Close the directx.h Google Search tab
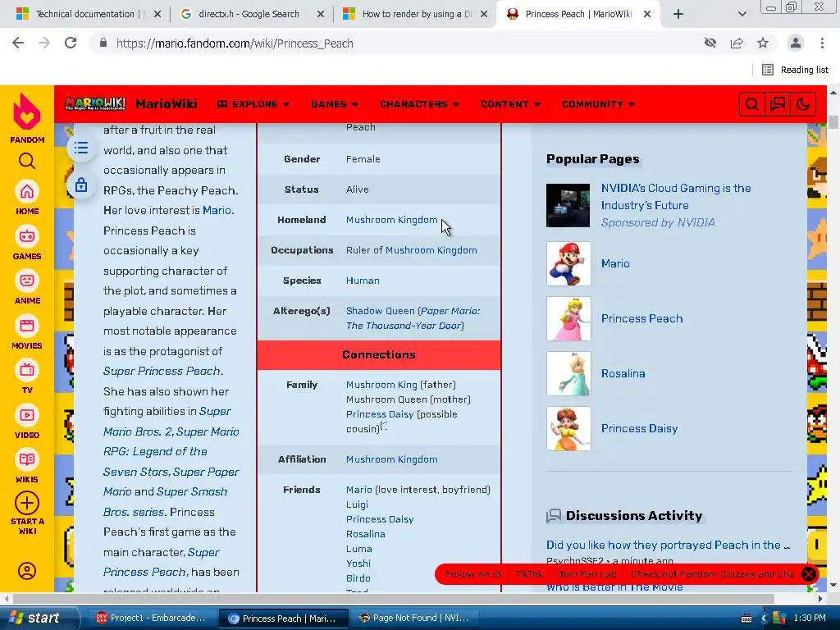 (321, 14)
